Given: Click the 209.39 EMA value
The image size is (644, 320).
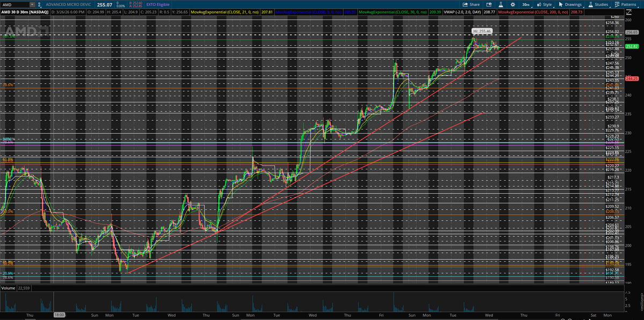Looking at the screenshot, I should point(435,12).
